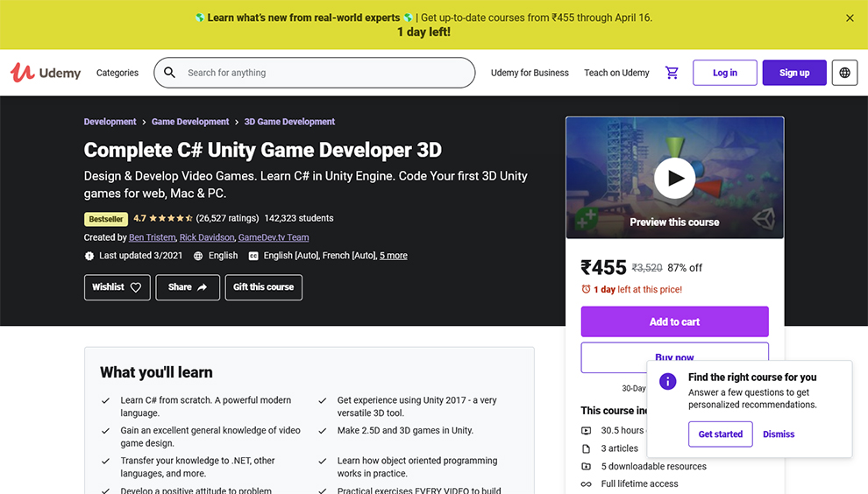
Task: Click checkmark beside Gain an excellent general knowledge
Action: point(105,431)
